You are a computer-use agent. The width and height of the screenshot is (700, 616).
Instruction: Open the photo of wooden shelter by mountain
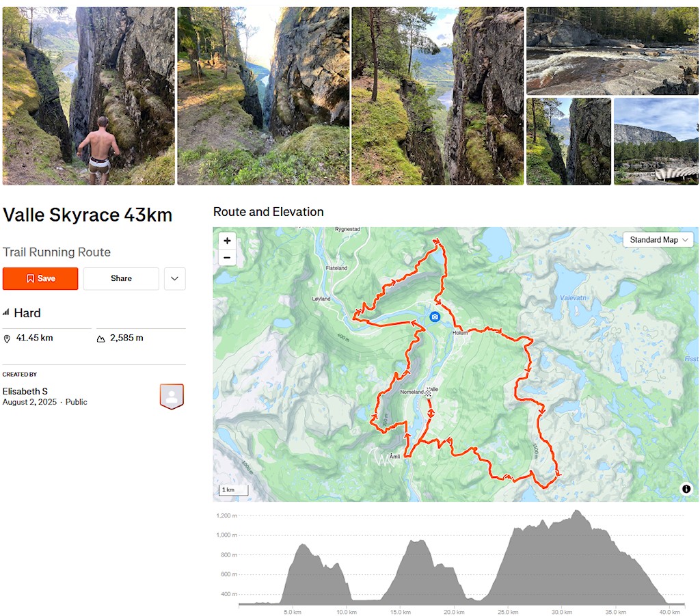[x=656, y=141]
